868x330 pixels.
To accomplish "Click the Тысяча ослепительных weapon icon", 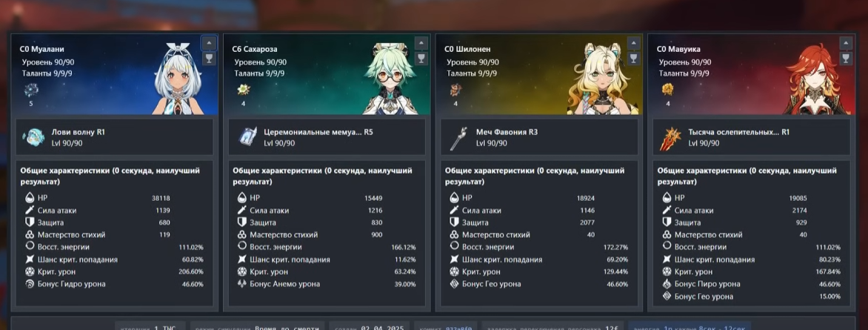I will coord(670,139).
